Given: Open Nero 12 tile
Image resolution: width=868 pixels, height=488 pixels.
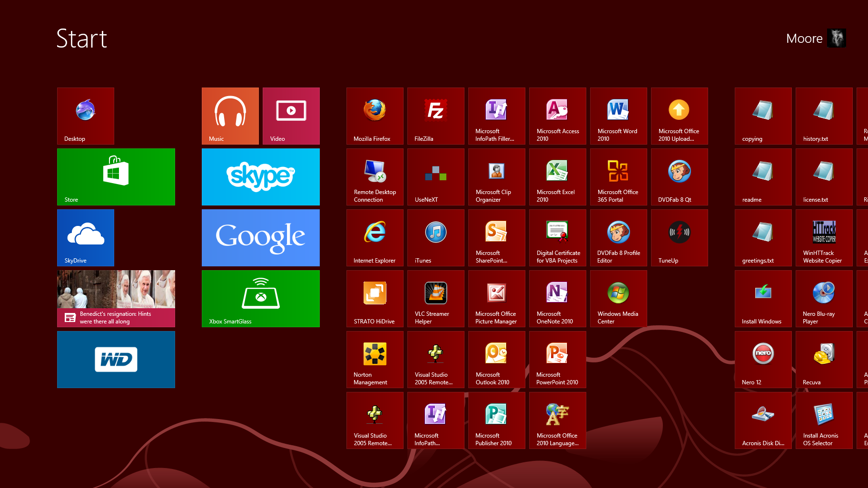Looking at the screenshot, I should coord(763,359).
